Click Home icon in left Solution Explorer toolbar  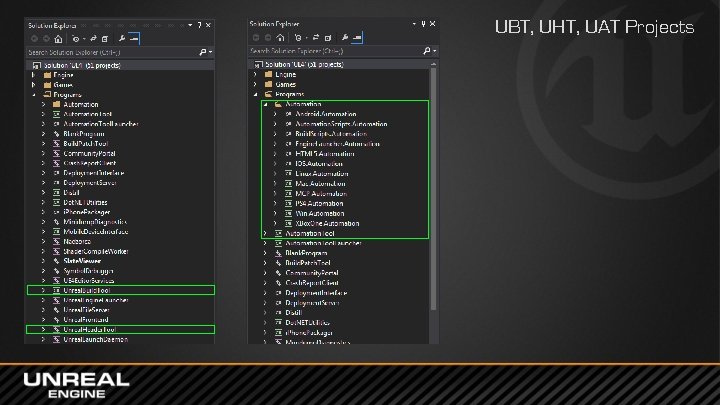point(58,39)
